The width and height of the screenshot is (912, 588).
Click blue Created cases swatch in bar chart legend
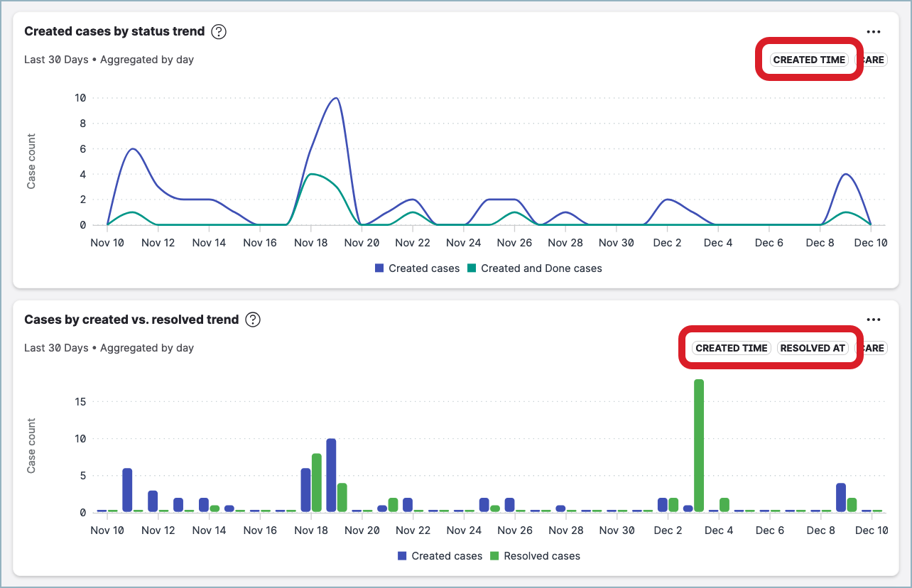click(402, 556)
